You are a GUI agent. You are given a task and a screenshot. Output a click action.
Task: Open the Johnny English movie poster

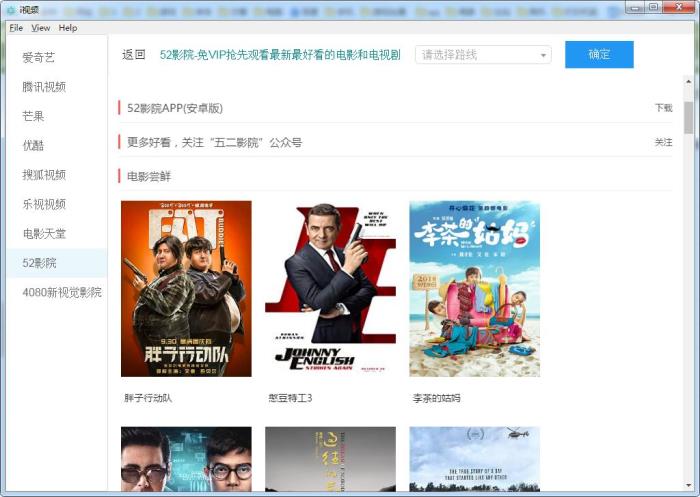[330, 288]
